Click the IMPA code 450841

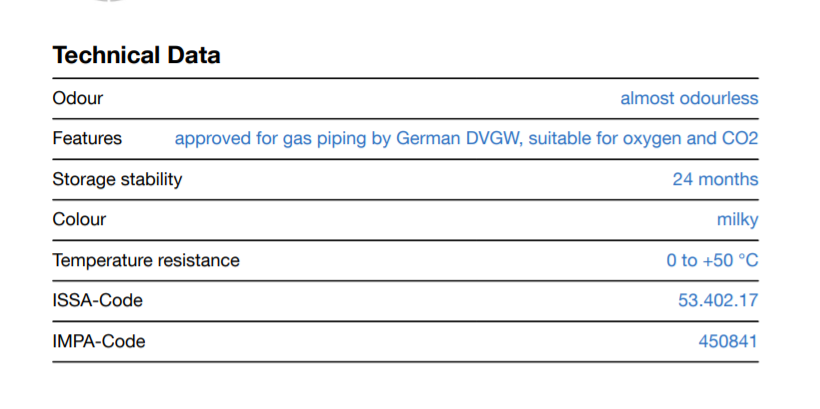click(728, 342)
